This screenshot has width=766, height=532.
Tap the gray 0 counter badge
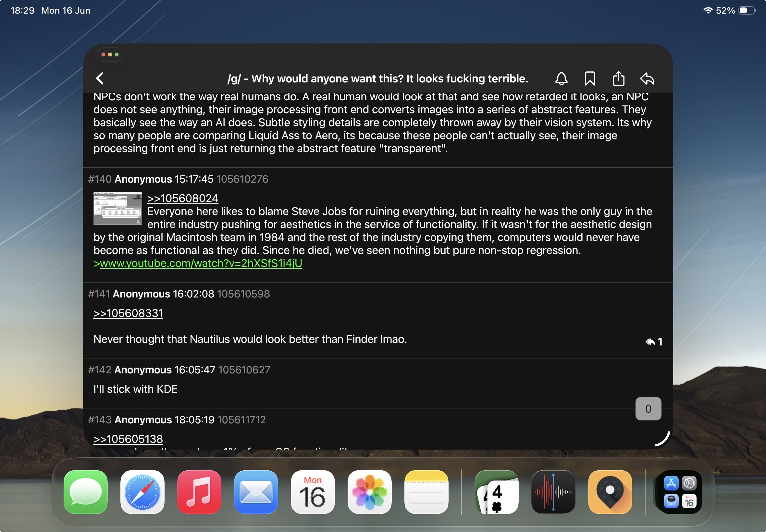648,409
